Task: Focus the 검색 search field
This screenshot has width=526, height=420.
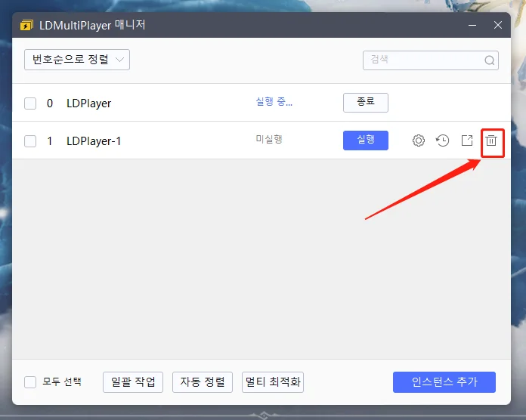Action: click(431, 60)
